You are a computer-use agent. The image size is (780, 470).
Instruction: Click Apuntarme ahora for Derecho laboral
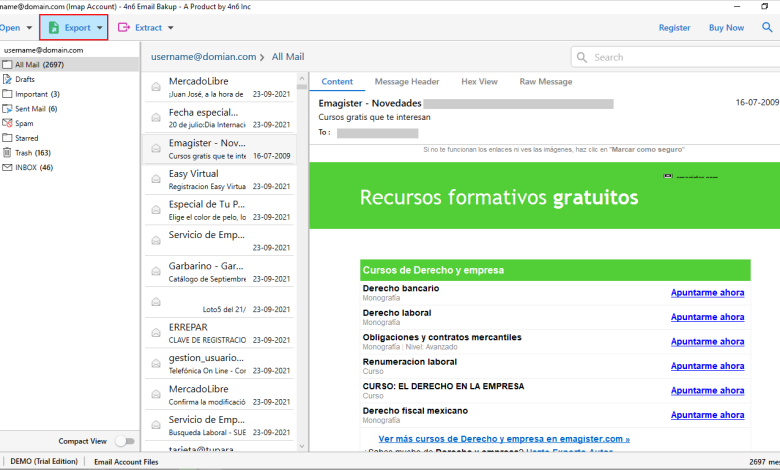[707, 317]
